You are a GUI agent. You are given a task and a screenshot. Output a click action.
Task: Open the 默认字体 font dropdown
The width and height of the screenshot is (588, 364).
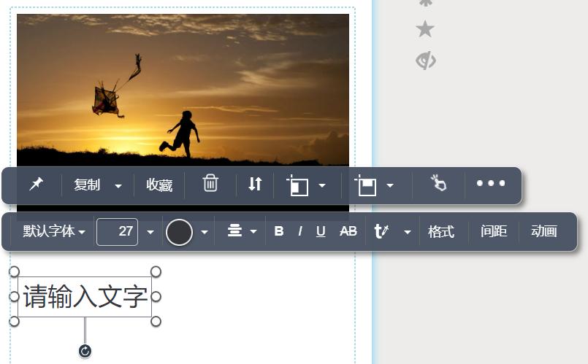pos(54,231)
